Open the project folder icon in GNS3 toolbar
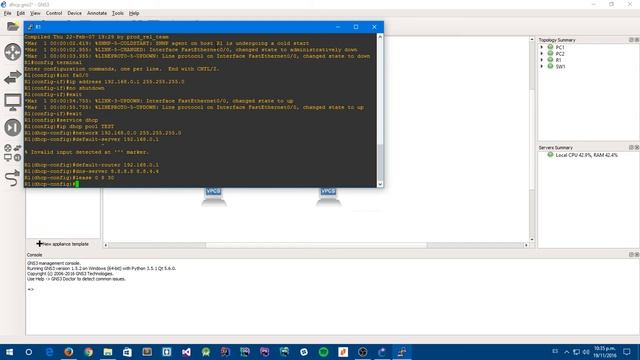 (13, 27)
